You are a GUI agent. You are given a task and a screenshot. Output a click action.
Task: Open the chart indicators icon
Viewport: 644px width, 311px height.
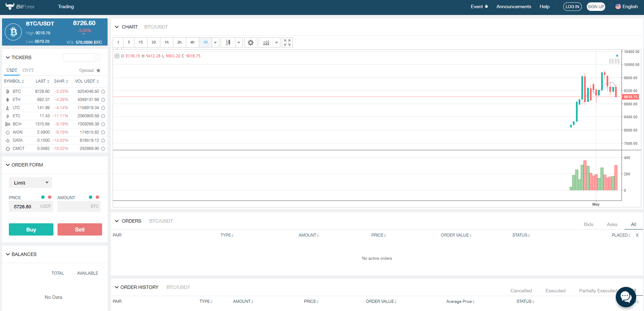[x=266, y=42]
